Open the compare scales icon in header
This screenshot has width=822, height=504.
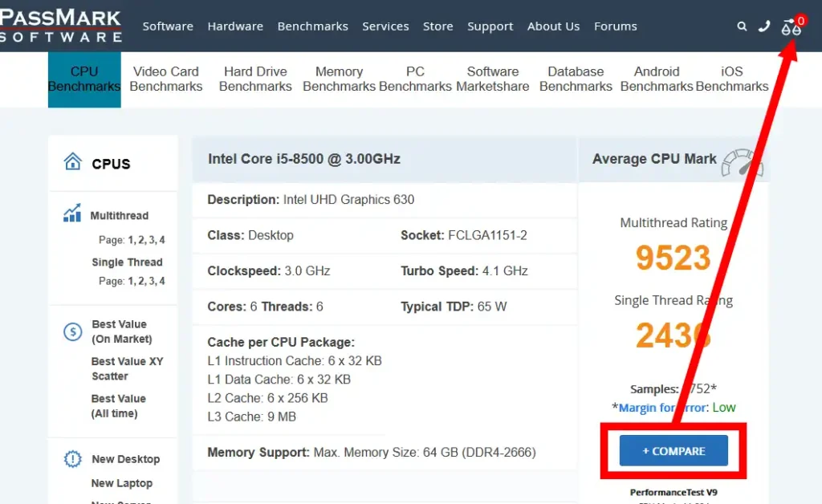(791, 28)
